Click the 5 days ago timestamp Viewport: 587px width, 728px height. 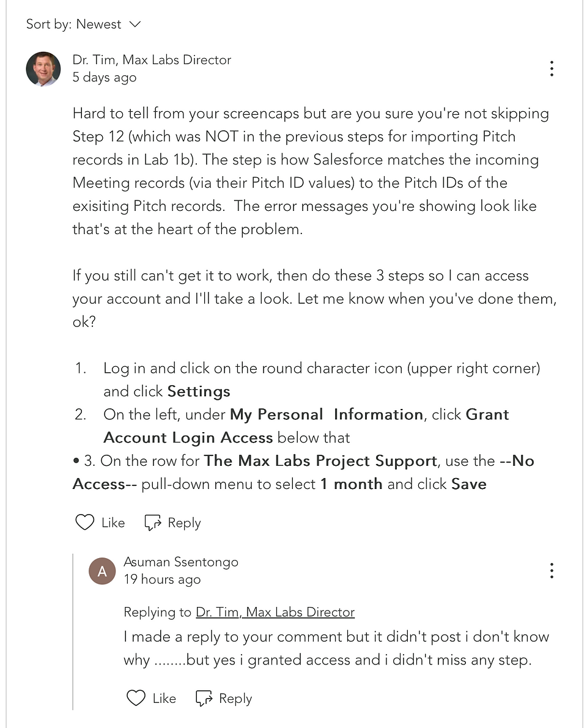tap(105, 78)
